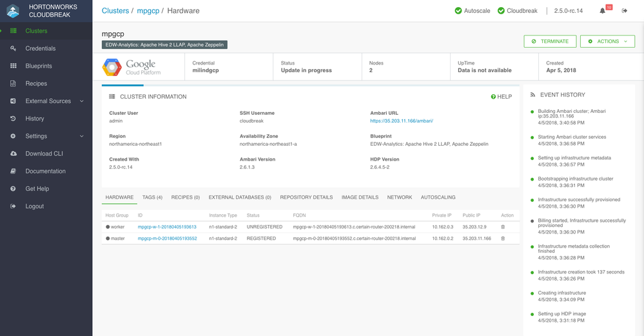Click public IP 35.203.12.9

pyautogui.click(x=474, y=227)
